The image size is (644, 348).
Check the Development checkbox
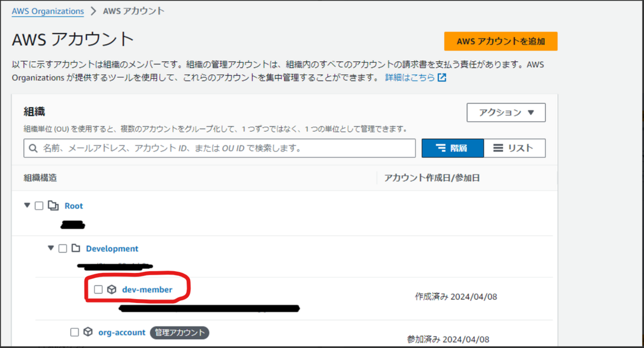click(x=63, y=248)
